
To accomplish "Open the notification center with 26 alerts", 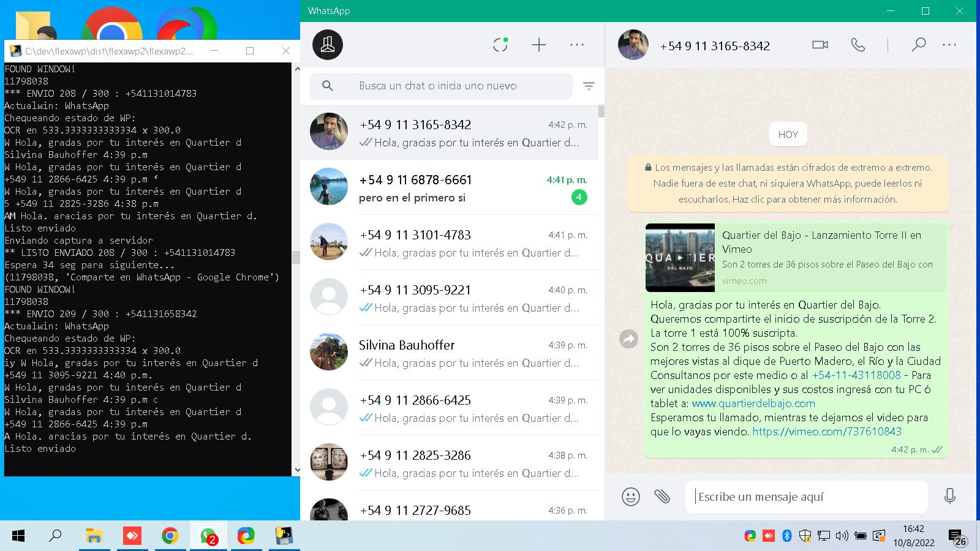I will point(957,538).
